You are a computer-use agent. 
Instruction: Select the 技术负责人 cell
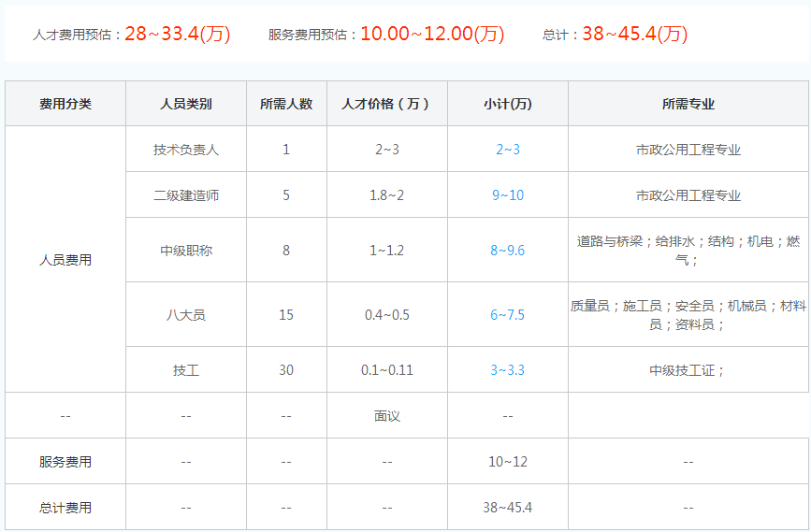[186, 150]
